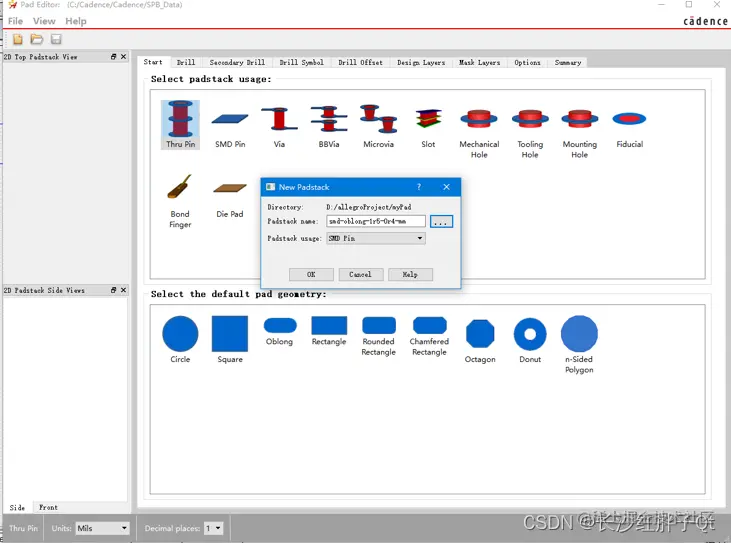Click the browse (...) button for padstack name
The image size is (731, 543).
pos(441,221)
